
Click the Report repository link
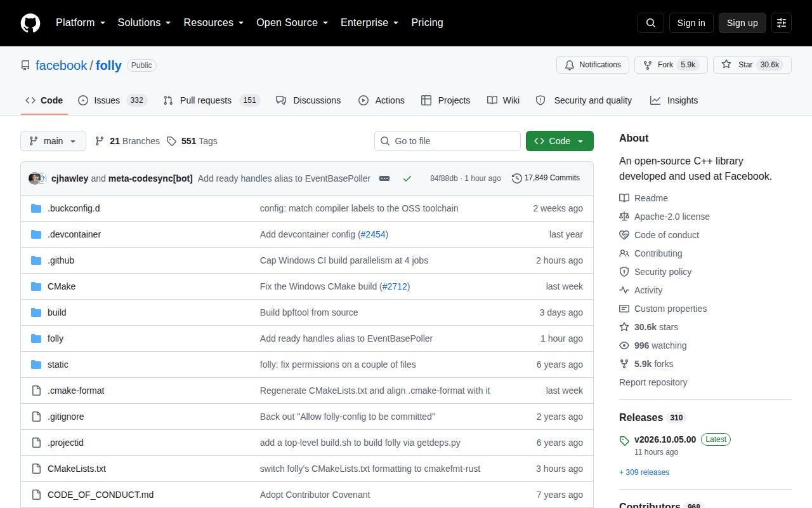(x=653, y=382)
